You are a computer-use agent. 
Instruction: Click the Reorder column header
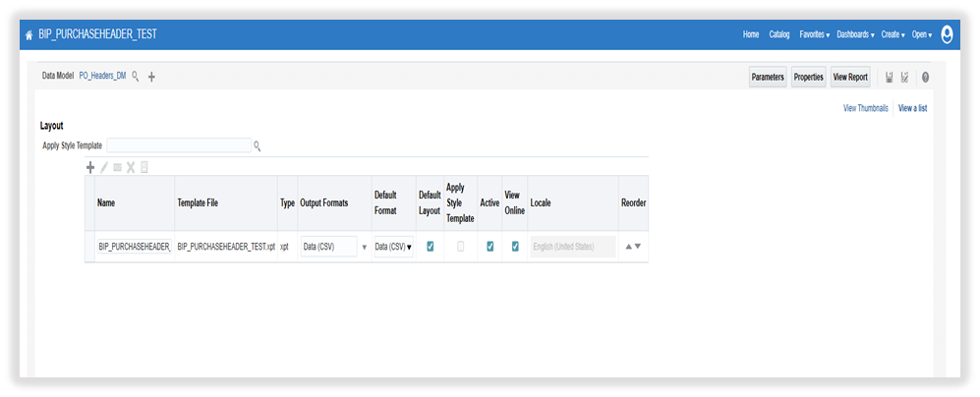[634, 203]
